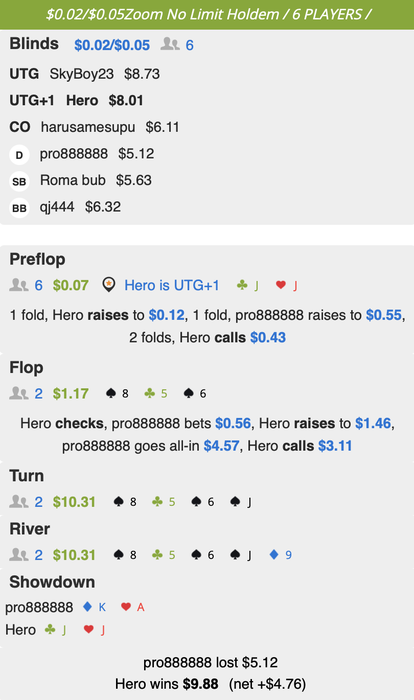Screen dimensions: 414x700
Task: Click the BB big blind badge
Action: (x=19, y=208)
